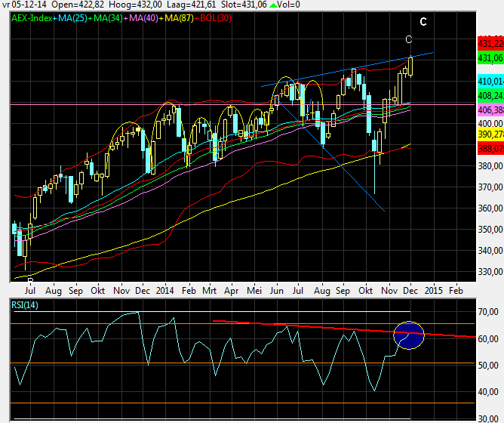Screen dimensions: 504x423
Task: Select the MA(34) indicator label
Action: (x=108, y=17)
